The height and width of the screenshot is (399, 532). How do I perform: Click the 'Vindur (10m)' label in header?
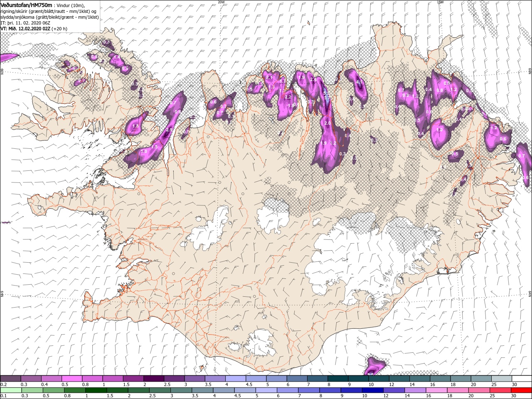[70, 5]
